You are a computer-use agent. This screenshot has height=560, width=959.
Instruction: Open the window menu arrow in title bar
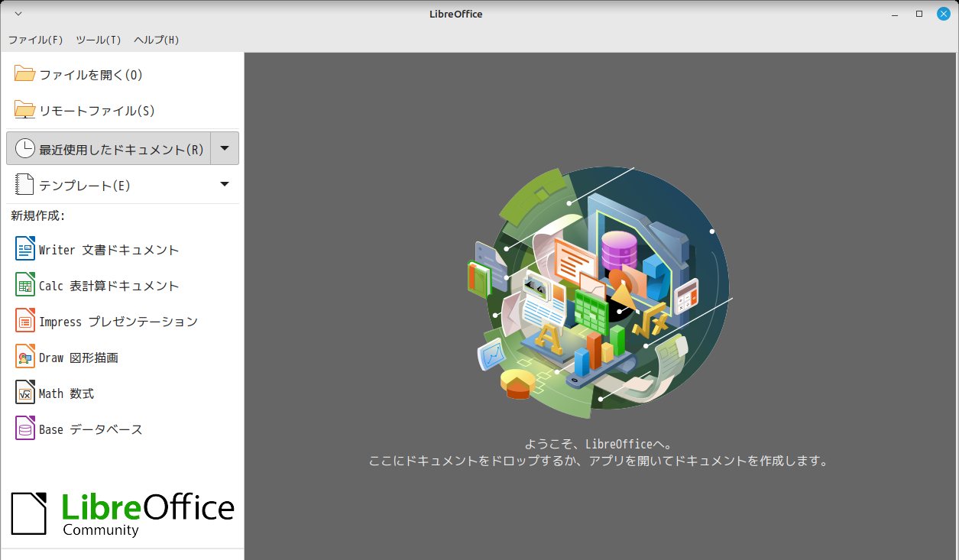(18, 15)
